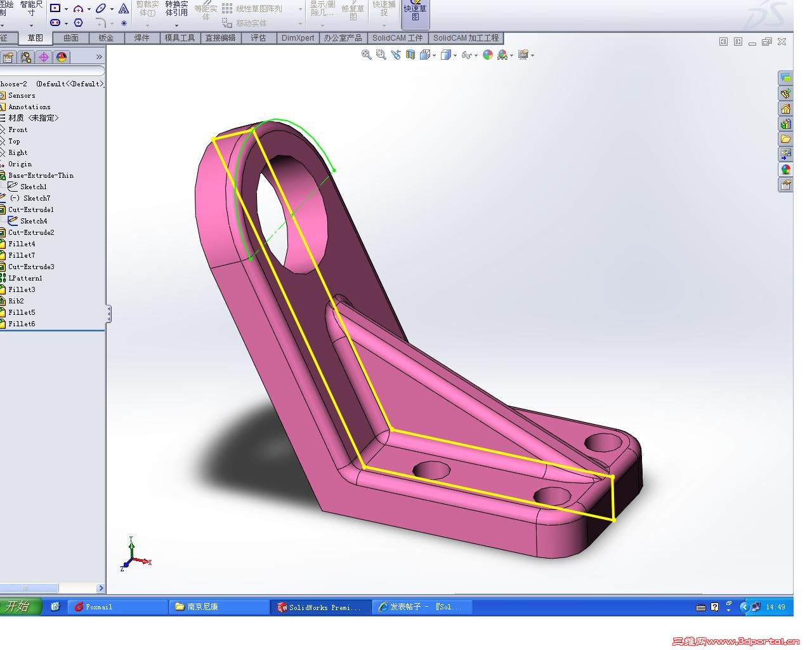812x650 pixels.
Task: Open the Display Style dropdown arrow
Action: [455, 56]
